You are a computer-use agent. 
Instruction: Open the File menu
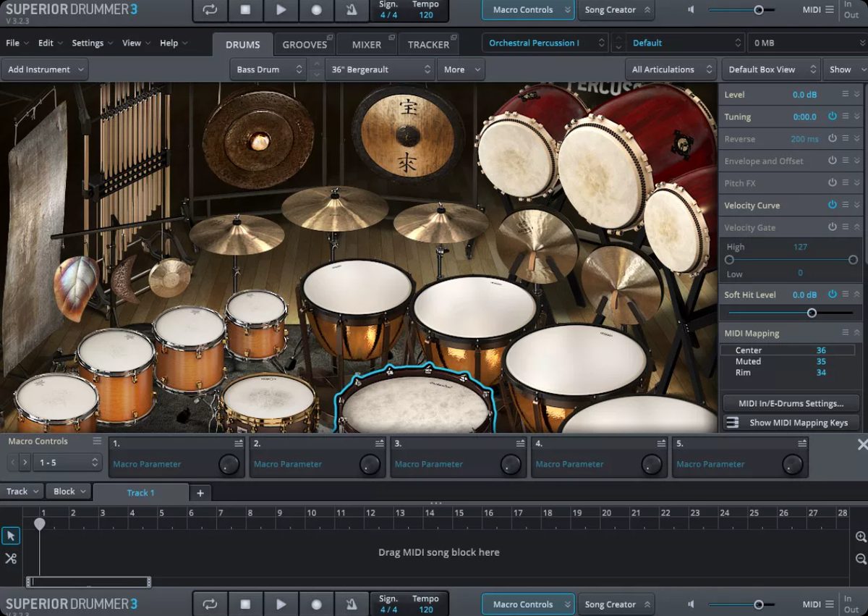pyautogui.click(x=17, y=43)
